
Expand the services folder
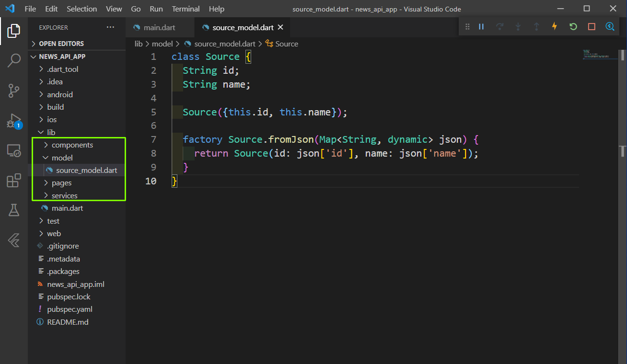pos(77,195)
